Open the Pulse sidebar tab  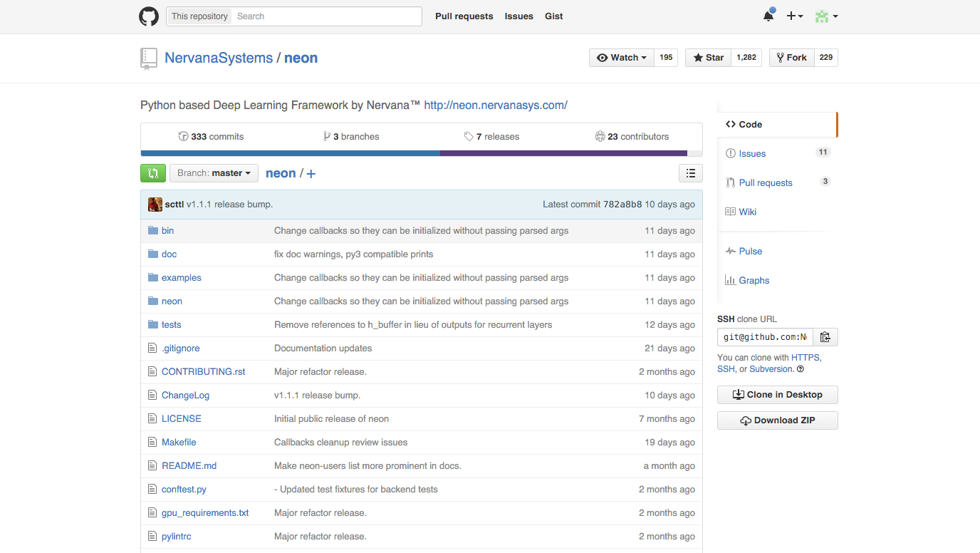(778, 252)
